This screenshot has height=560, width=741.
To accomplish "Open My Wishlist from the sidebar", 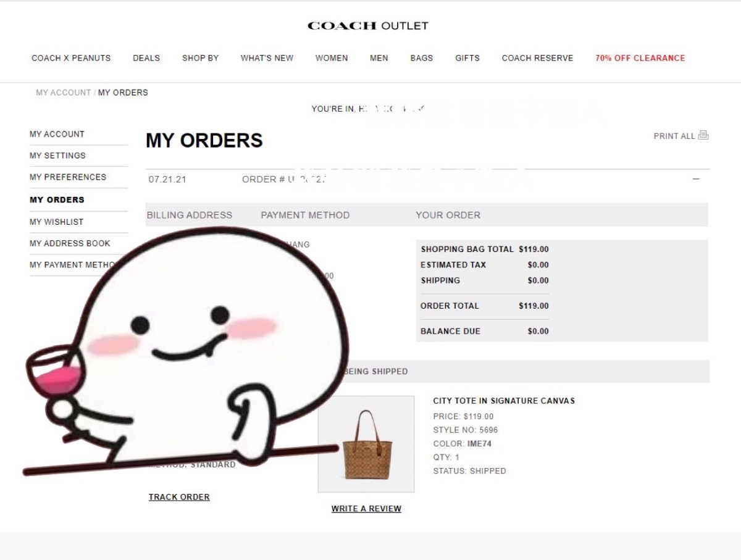I will click(56, 222).
